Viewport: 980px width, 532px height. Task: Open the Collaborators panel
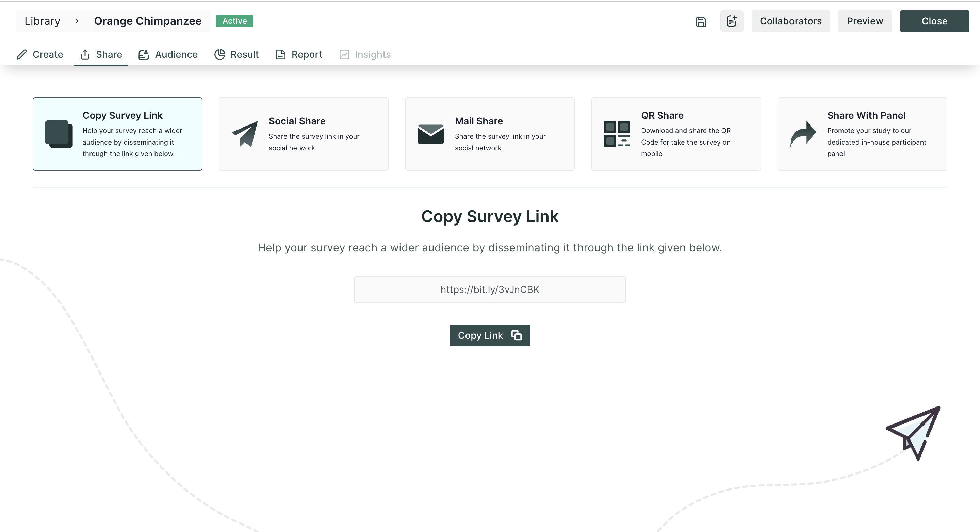790,21
